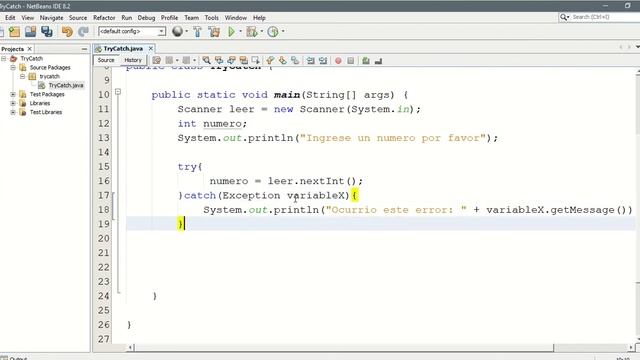Toggle Highlight Search icon
The image size is (640, 360).
click(244, 61)
